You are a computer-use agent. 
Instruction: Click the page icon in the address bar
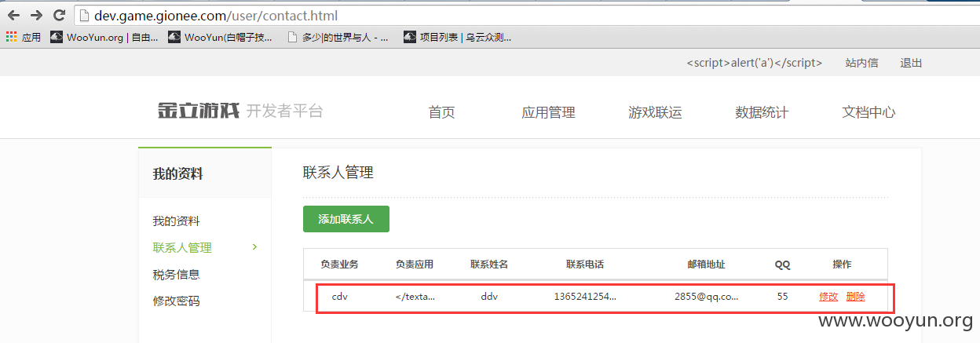86,15
